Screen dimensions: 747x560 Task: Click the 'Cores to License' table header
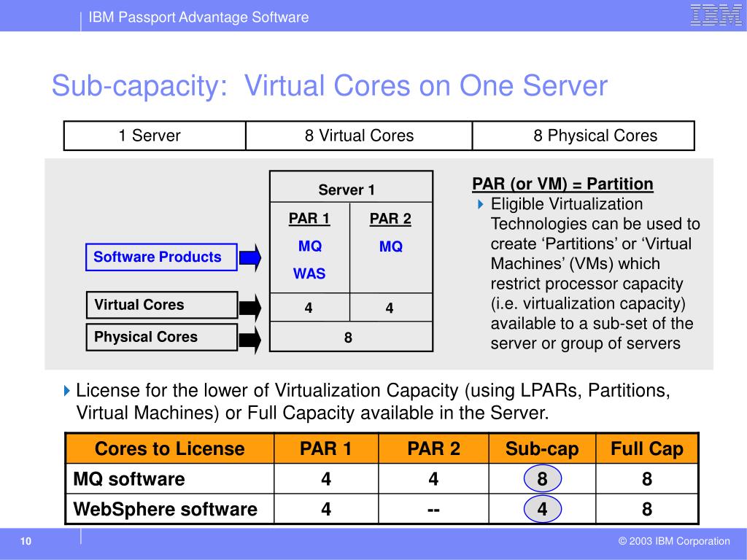point(169,448)
